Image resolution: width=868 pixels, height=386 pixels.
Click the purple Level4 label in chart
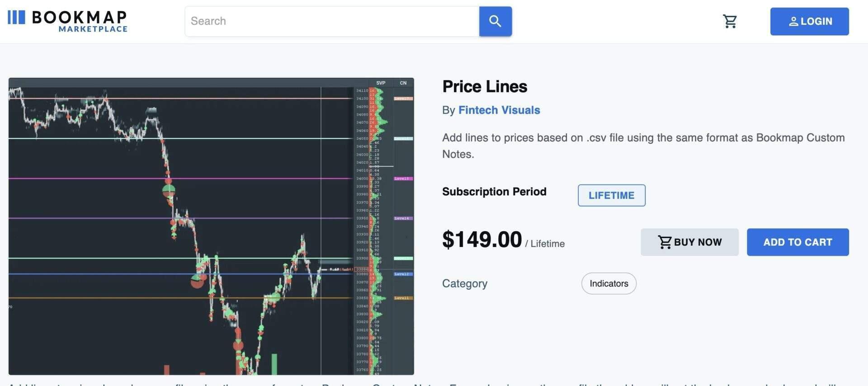402,218
